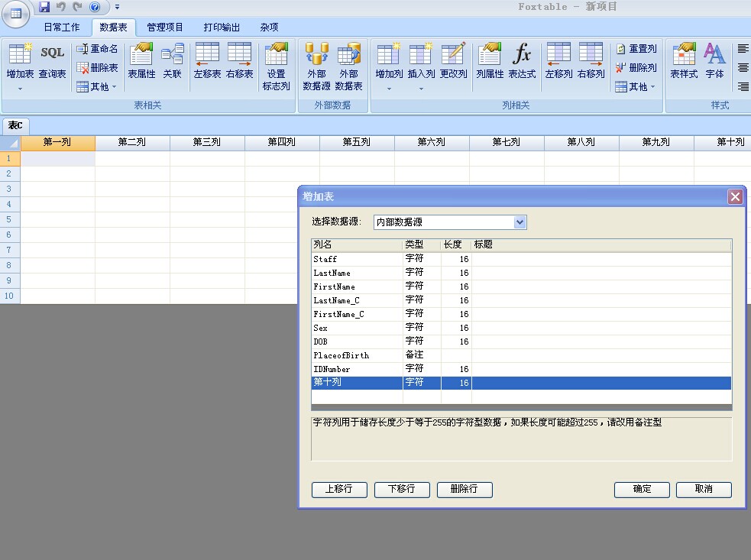Open the 字体 font tool
751x560 pixels.
[714, 60]
